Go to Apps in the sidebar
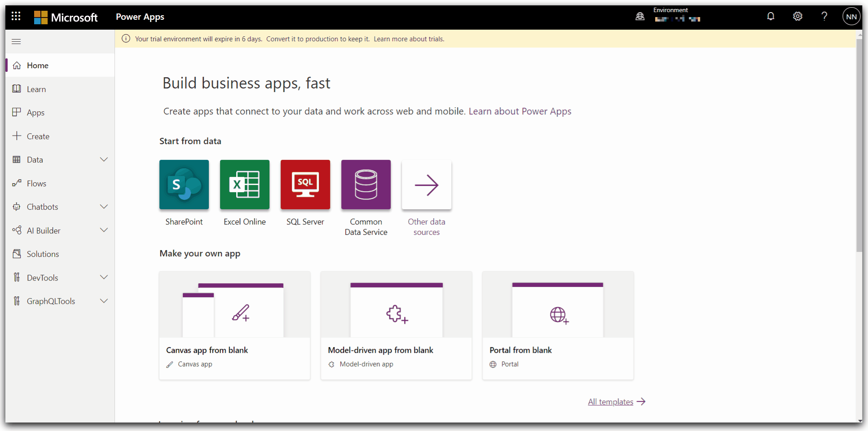This screenshot has height=431, width=868. [35, 113]
